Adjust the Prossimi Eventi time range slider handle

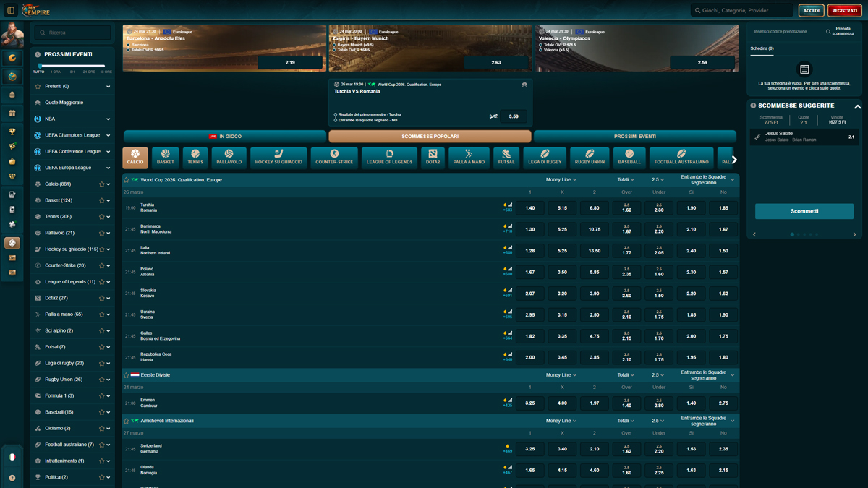(x=40, y=66)
